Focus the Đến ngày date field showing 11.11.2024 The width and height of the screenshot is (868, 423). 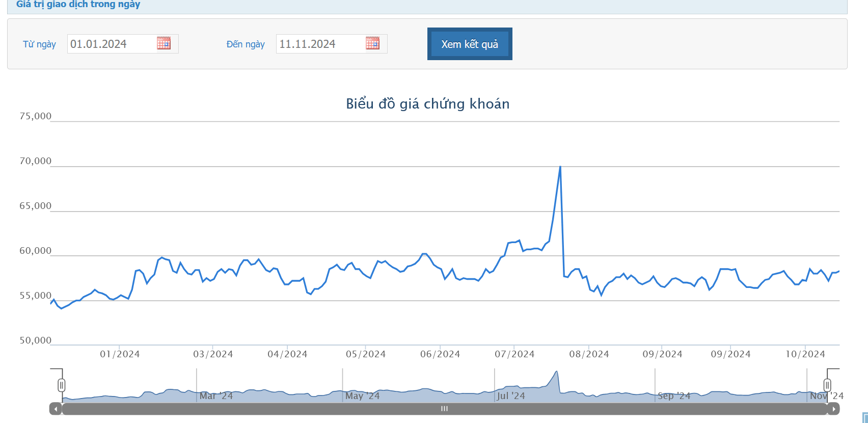click(320, 44)
